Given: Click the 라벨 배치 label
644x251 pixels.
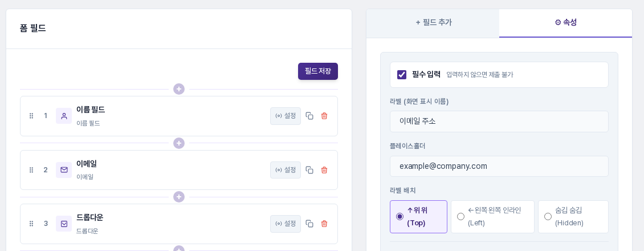Looking at the screenshot, I should click(403, 191).
